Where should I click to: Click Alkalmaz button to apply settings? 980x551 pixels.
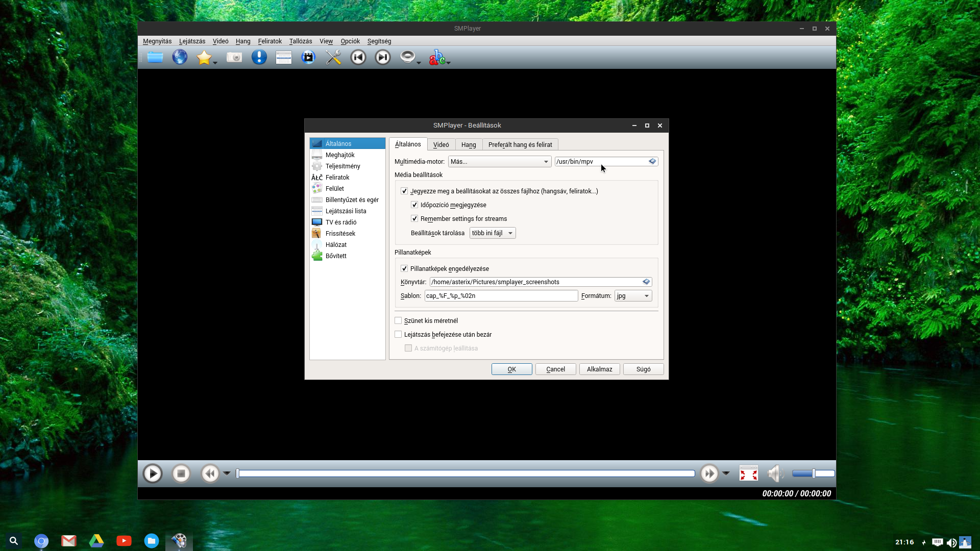pos(599,369)
